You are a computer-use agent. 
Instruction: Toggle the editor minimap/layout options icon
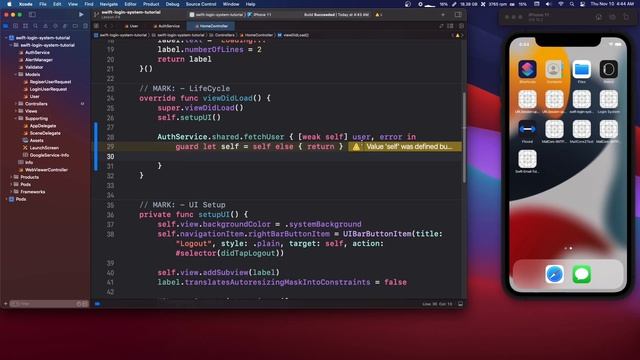click(450, 26)
